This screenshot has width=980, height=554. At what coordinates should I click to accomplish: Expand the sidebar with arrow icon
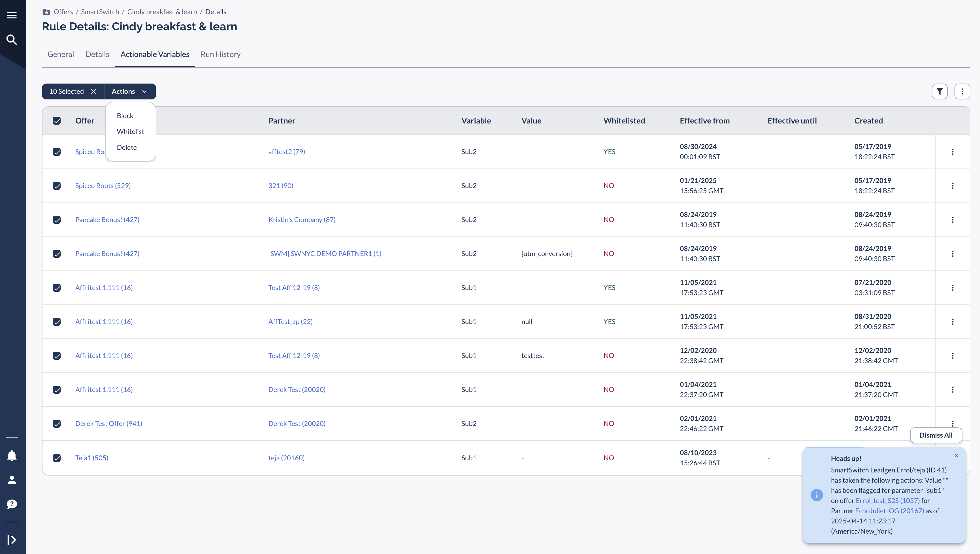(x=12, y=540)
